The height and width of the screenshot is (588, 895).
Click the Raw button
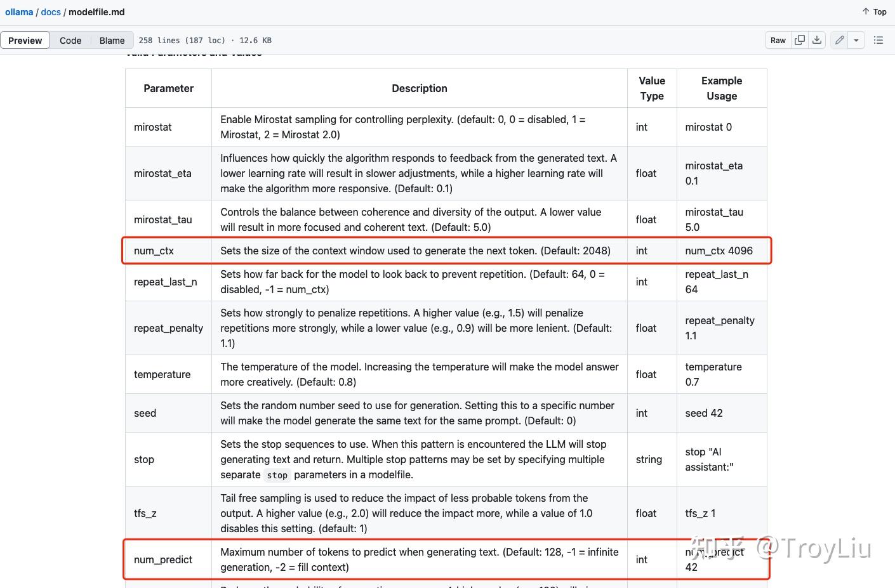point(778,40)
